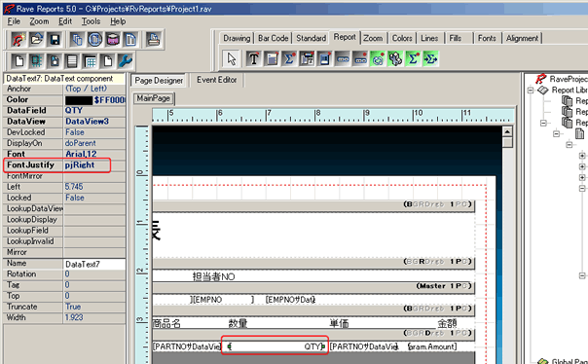Select the Band component icon
This screenshot has height=364, width=588.
(x=343, y=58)
